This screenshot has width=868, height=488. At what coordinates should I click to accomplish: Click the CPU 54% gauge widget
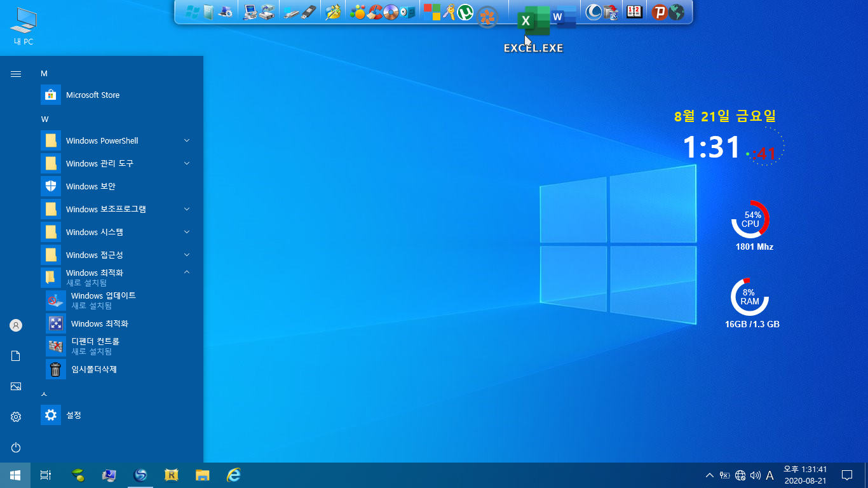pos(750,219)
